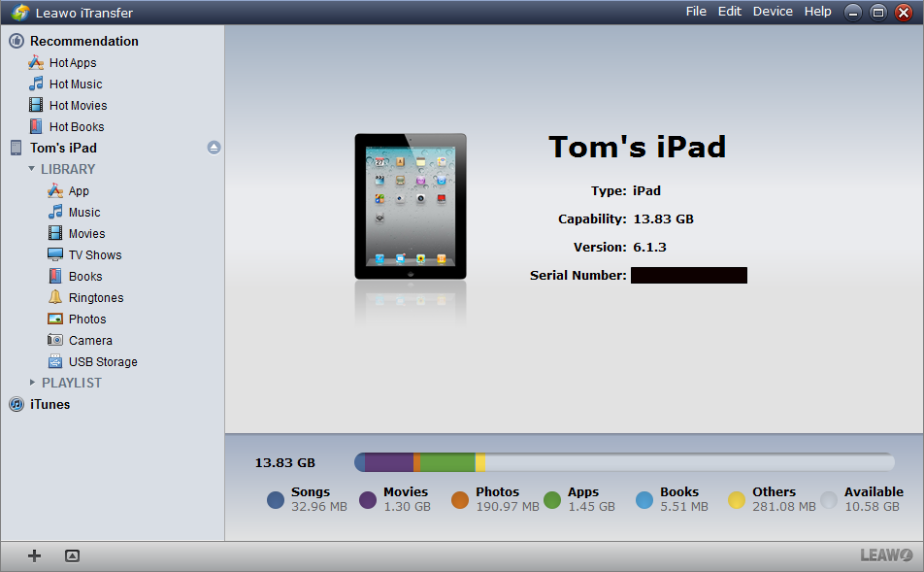This screenshot has width=924, height=572.
Task: Click the Hot Movies film icon
Action: 36,105
